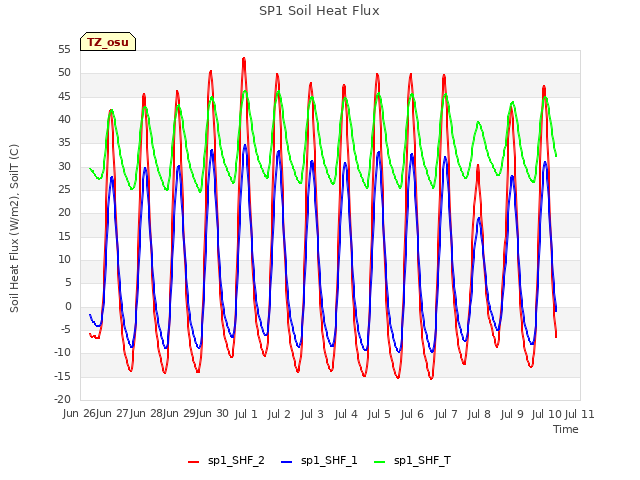
Task: Click the green sp1_SHF_T legend swatch
Action: coord(380,462)
